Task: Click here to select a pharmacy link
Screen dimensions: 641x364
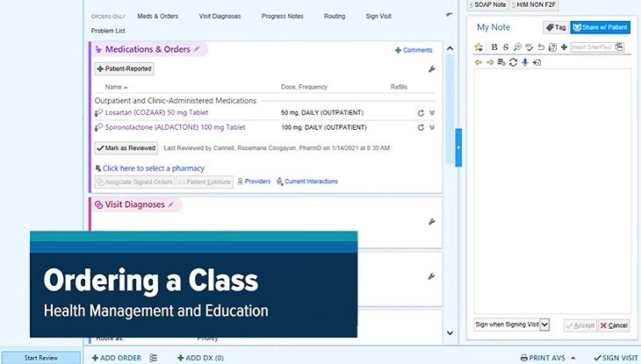Action: tap(153, 168)
